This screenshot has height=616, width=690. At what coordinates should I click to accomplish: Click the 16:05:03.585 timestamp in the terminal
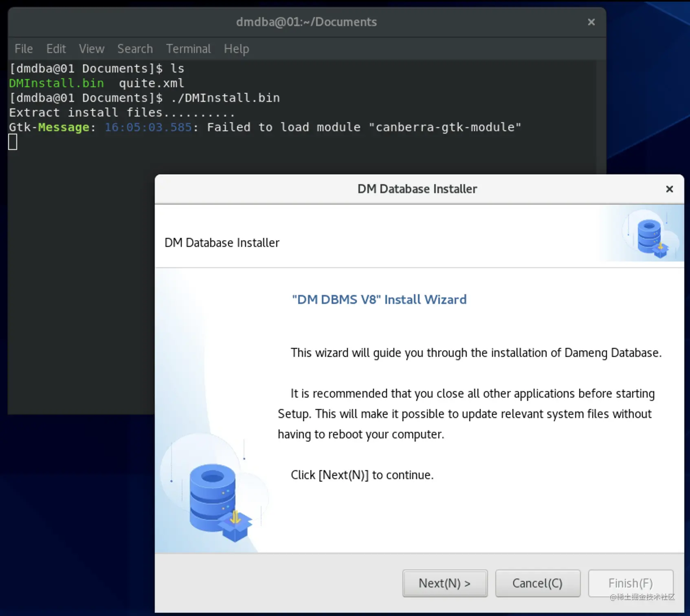click(148, 127)
